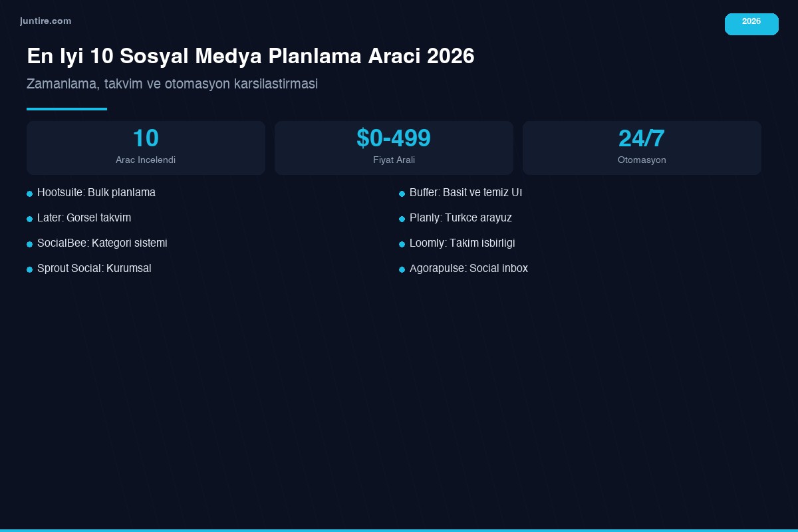Click 'Agorapulse: Social inbox' list item
Viewport: 798px width, 532px height.
[x=469, y=269]
